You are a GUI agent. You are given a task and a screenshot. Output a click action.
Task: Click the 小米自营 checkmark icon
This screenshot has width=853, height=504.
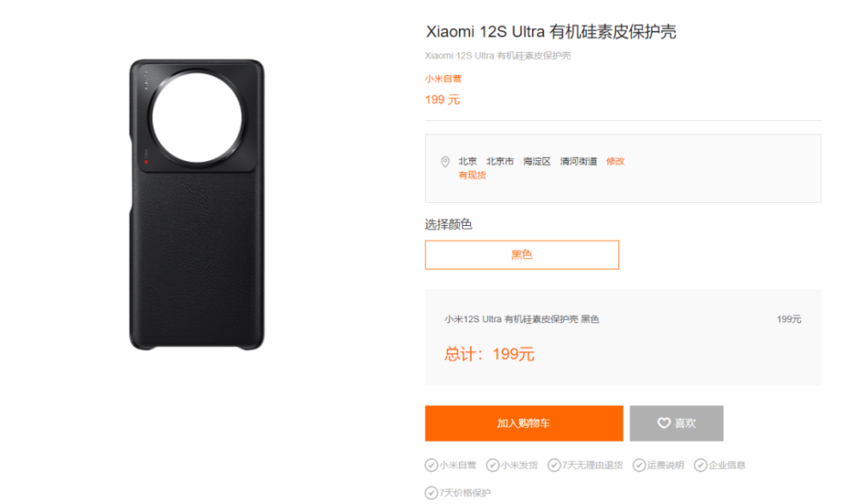[x=431, y=466]
